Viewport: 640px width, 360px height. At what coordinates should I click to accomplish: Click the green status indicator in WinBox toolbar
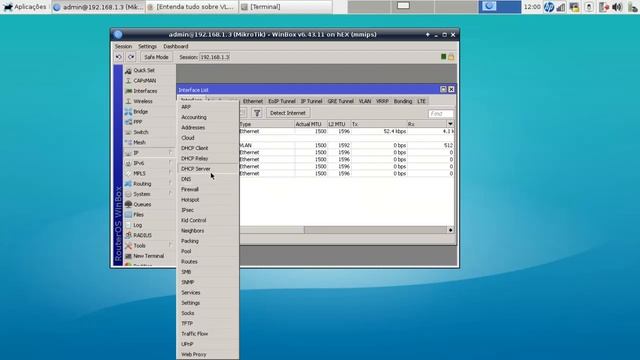(444, 57)
